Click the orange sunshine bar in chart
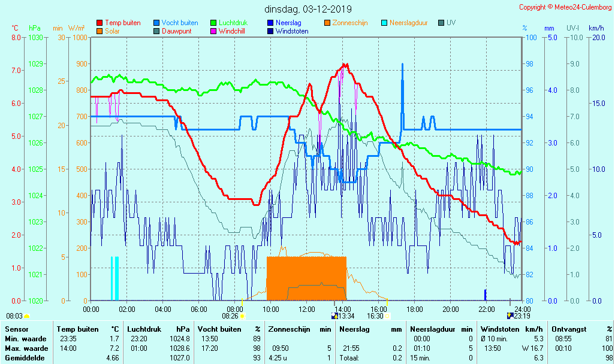 click(306, 278)
